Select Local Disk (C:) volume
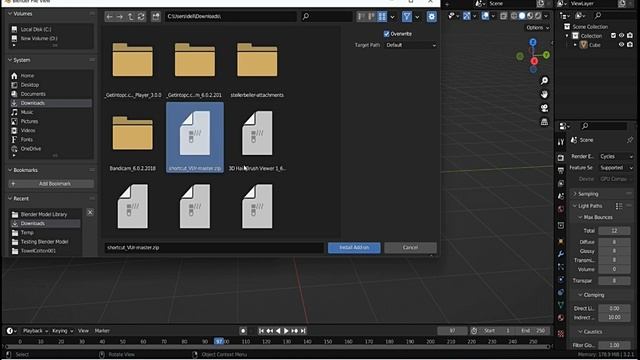 click(36, 29)
